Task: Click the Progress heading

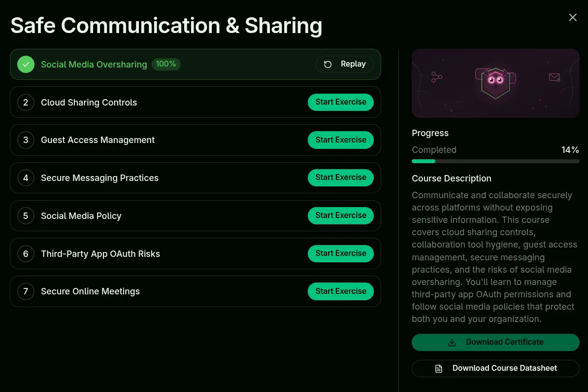Action: [430, 133]
